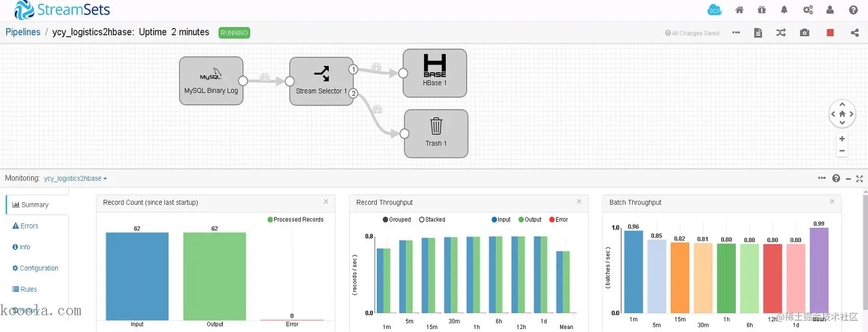This screenshot has width=868, height=332.
Task: Open monitoring panel ellipsis menu
Action: pyautogui.click(x=822, y=178)
